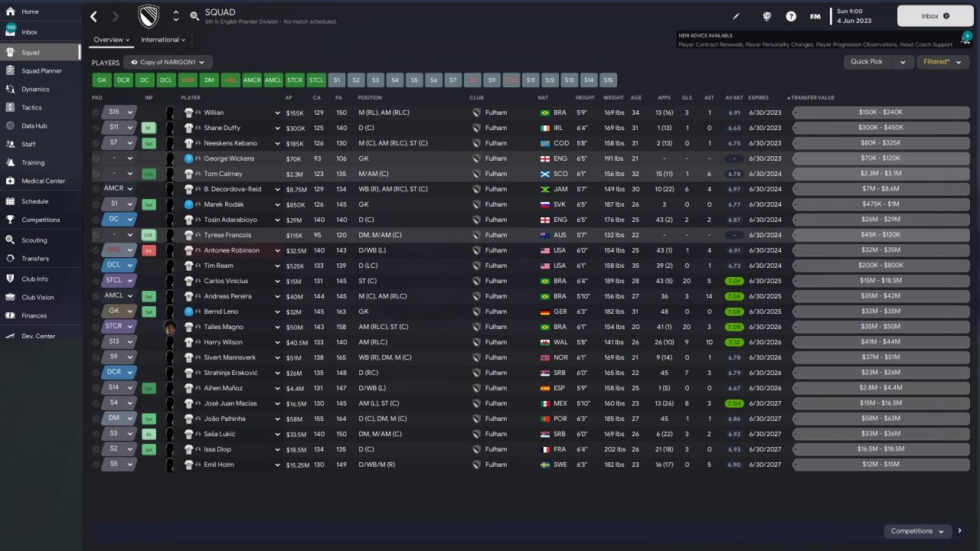Open the help question mark icon
The image size is (980, 551).
click(x=791, y=16)
